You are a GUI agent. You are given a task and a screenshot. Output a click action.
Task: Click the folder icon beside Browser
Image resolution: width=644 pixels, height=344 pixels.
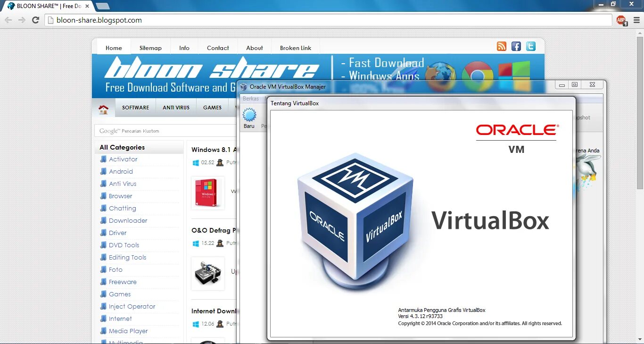[x=103, y=196]
